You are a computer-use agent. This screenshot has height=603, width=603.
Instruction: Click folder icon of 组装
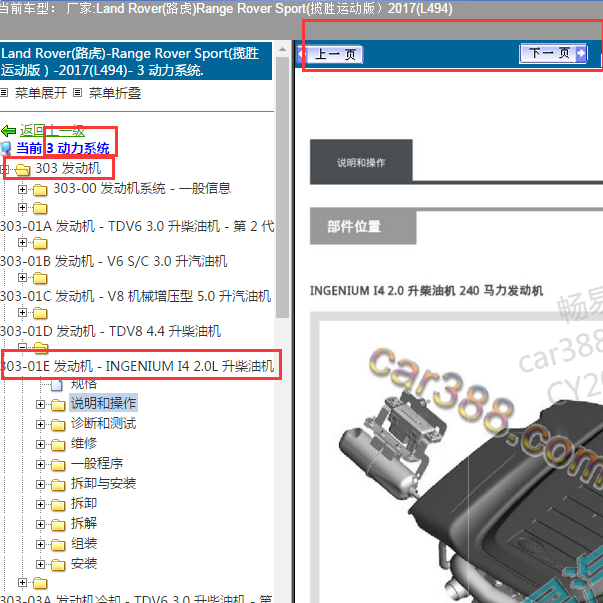(x=58, y=545)
